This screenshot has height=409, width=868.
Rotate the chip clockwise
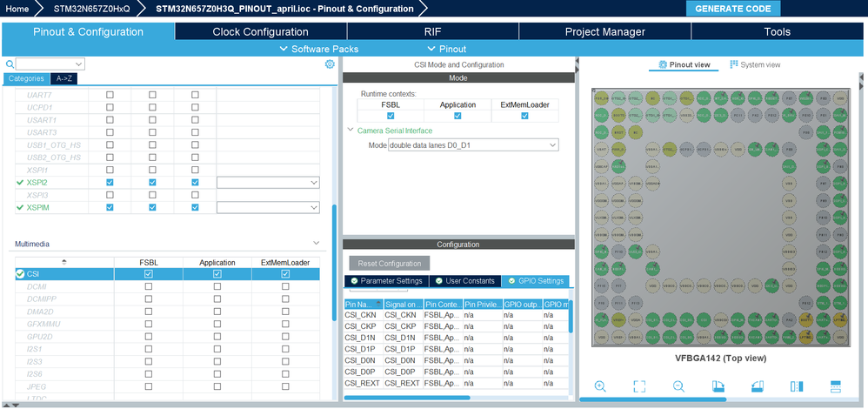718,386
